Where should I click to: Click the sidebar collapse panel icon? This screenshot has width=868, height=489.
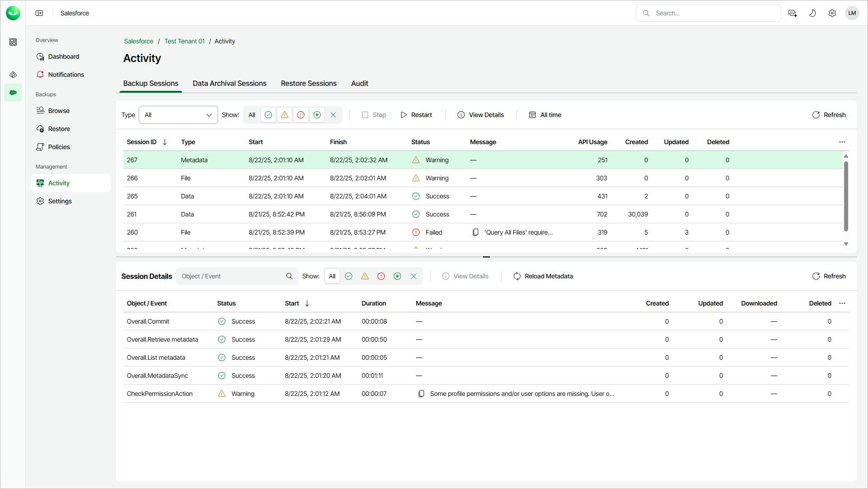[x=39, y=13]
